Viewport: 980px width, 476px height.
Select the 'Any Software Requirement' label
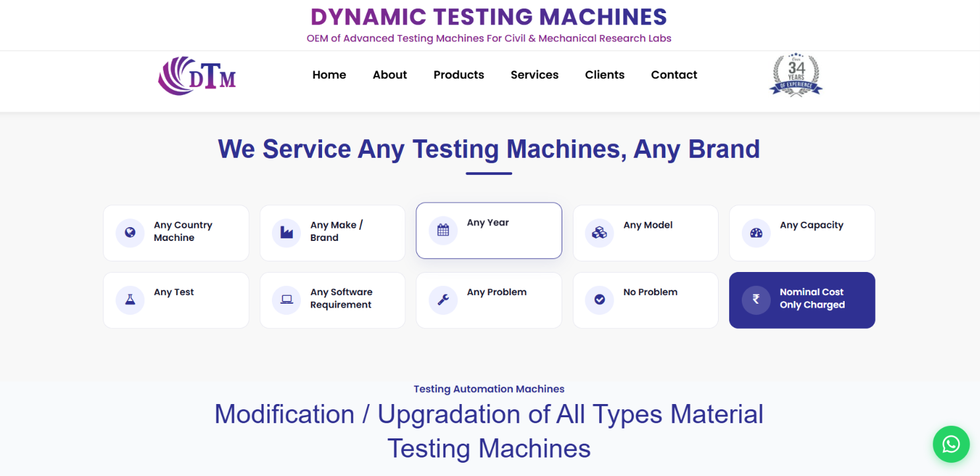341,298
